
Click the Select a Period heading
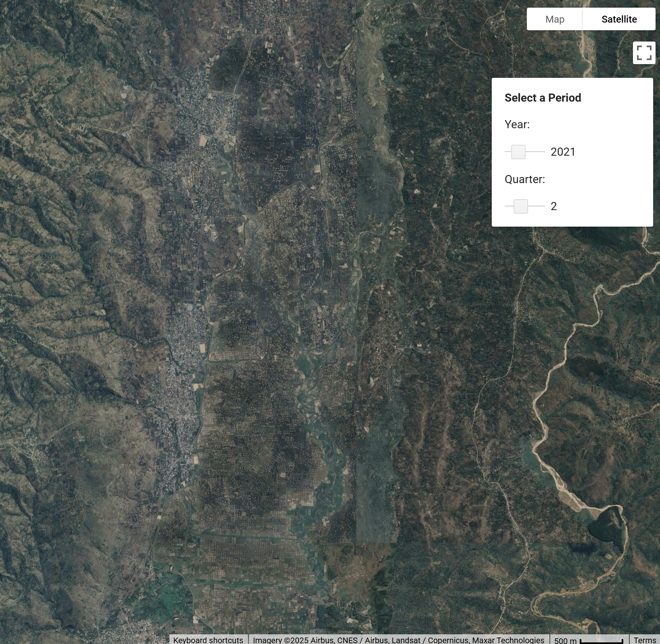point(543,98)
